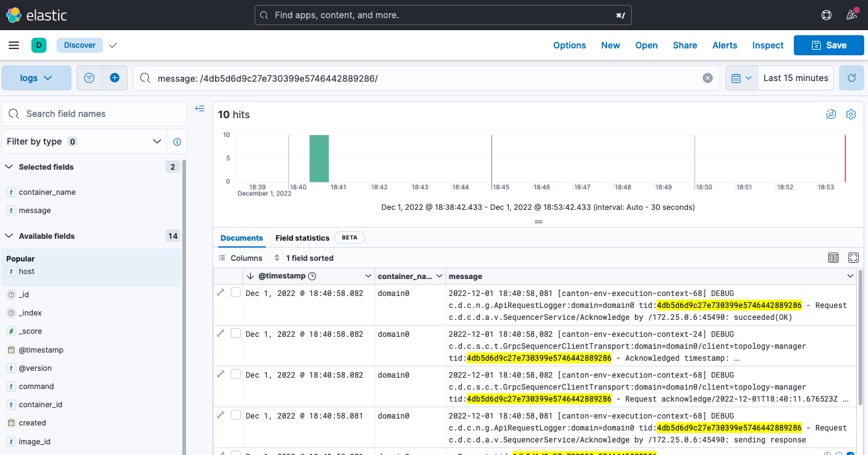The height and width of the screenshot is (455, 868).
Task: Open the Options menu
Action: (x=569, y=45)
